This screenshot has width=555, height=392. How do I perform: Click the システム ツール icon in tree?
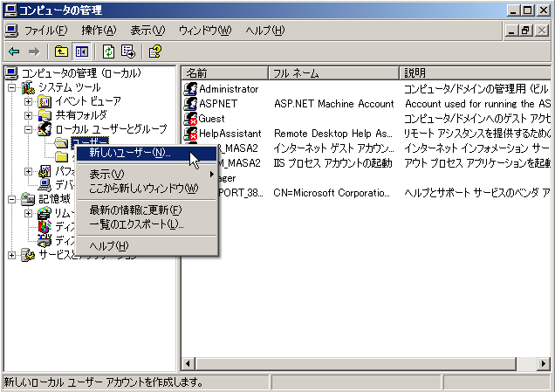(28, 87)
